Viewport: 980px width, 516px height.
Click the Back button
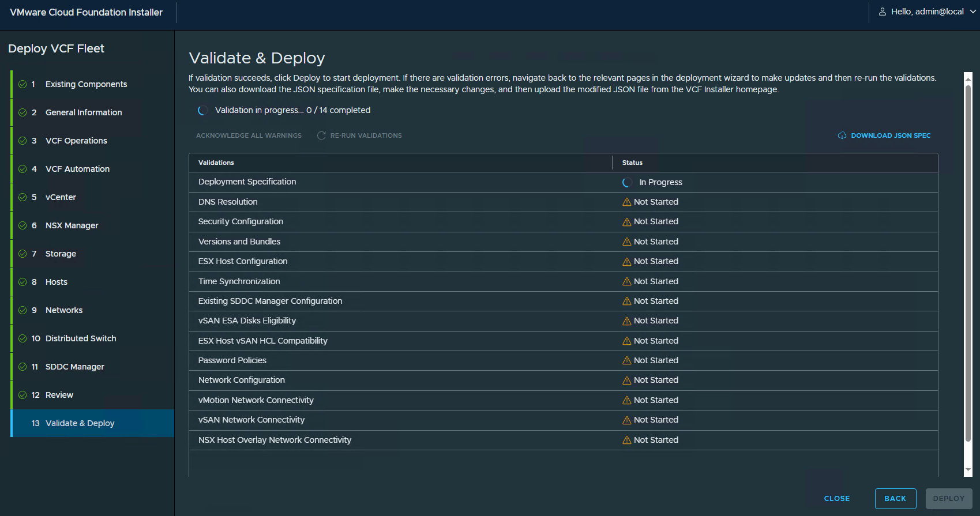click(895, 499)
